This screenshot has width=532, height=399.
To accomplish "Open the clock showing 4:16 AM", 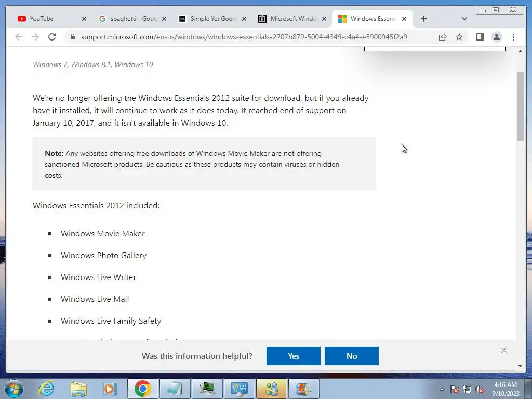I will click(506, 389).
